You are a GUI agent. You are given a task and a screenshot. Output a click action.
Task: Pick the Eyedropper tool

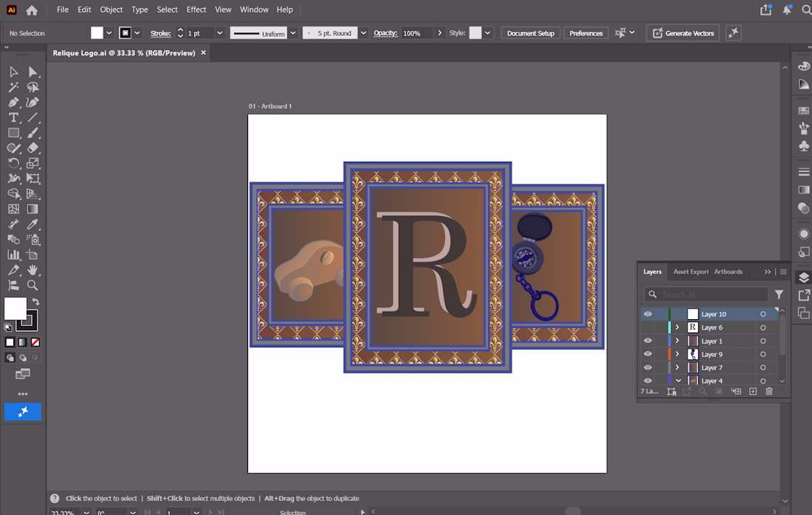(x=32, y=225)
